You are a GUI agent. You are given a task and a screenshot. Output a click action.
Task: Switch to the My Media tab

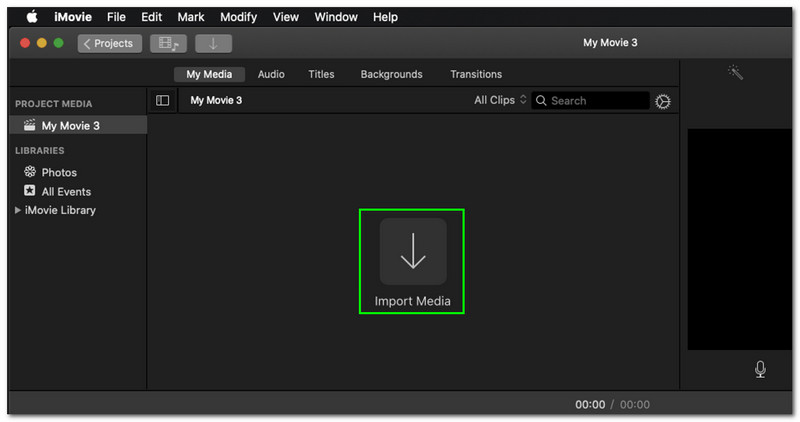click(209, 75)
